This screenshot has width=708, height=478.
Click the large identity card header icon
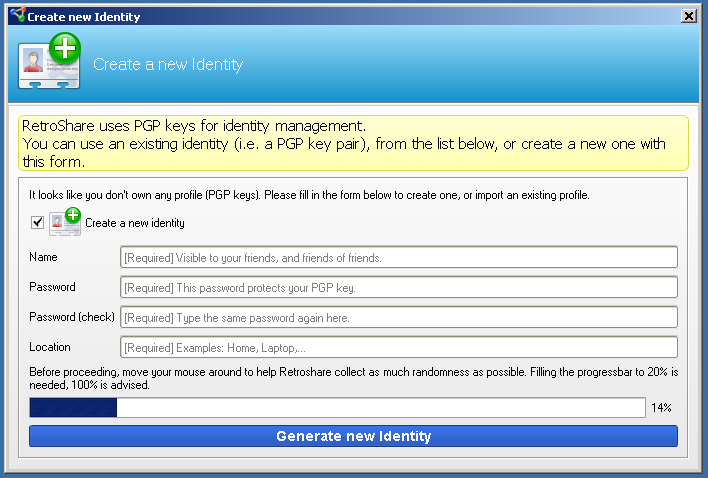click(x=50, y=61)
